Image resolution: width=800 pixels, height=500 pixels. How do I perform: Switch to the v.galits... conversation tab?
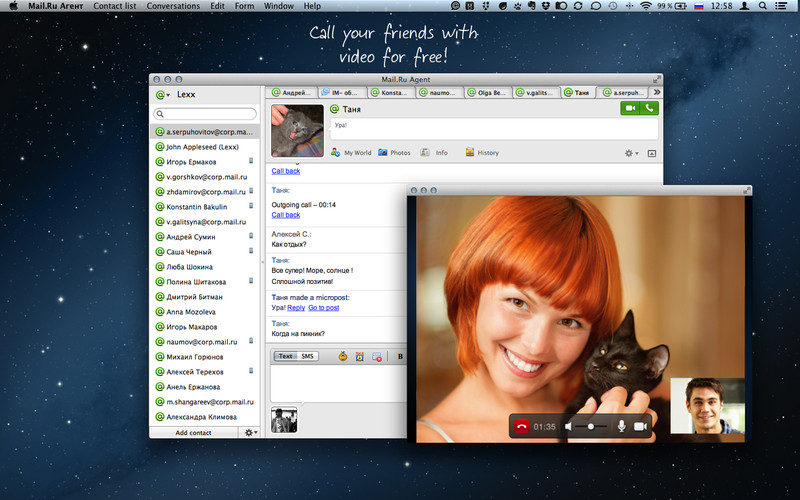pos(536,92)
